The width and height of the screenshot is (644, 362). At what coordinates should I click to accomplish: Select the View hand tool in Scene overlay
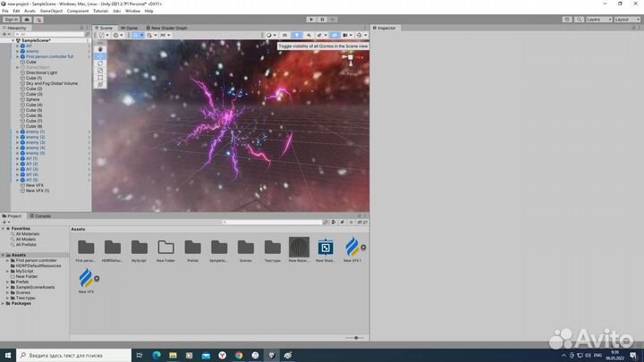pyautogui.click(x=100, y=49)
